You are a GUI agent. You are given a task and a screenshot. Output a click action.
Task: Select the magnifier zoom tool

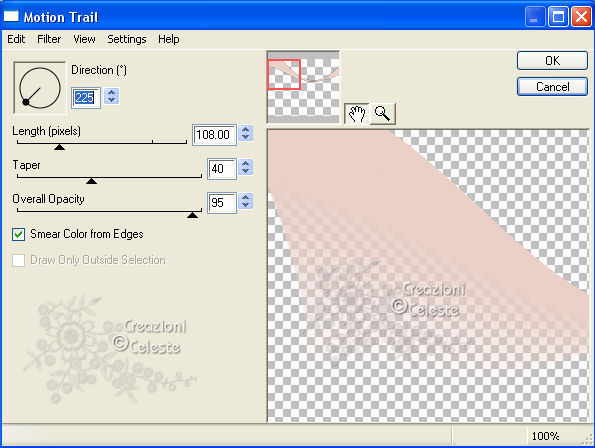pyautogui.click(x=382, y=113)
